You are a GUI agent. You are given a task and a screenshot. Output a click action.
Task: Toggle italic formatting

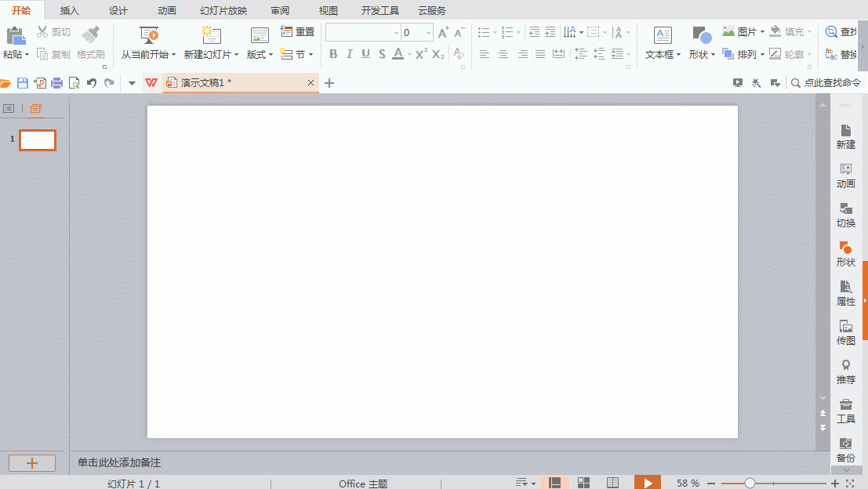350,54
